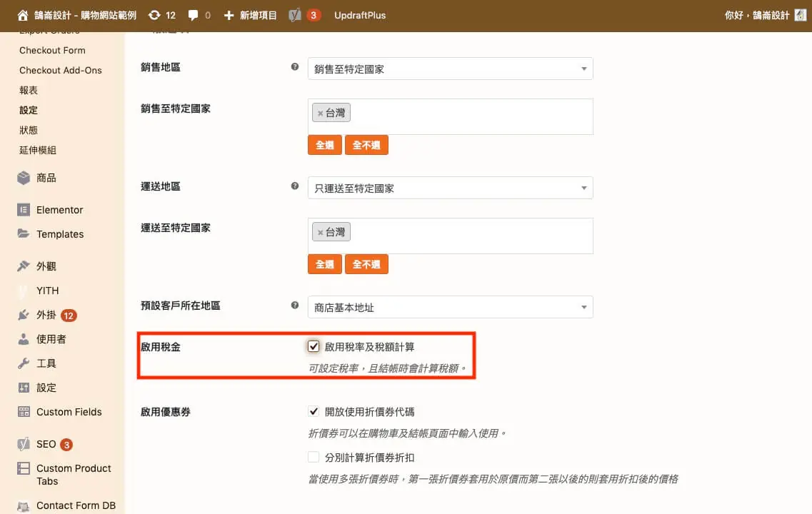Toggle 開放使用折價券代碼 checkbox
The height and width of the screenshot is (514, 812).
(x=314, y=411)
